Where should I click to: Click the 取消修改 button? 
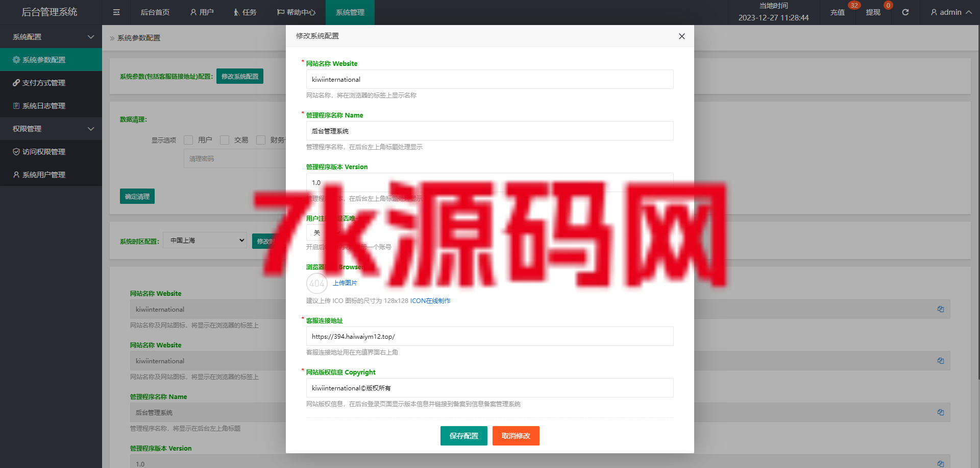pyautogui.click(x=516, y=436)
